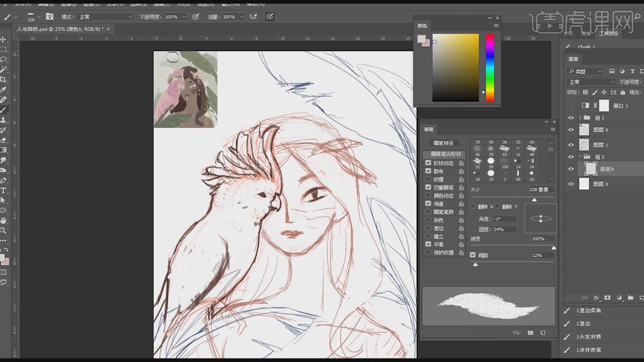Uncheck 形状动态 checkbox

pos(428,163)
